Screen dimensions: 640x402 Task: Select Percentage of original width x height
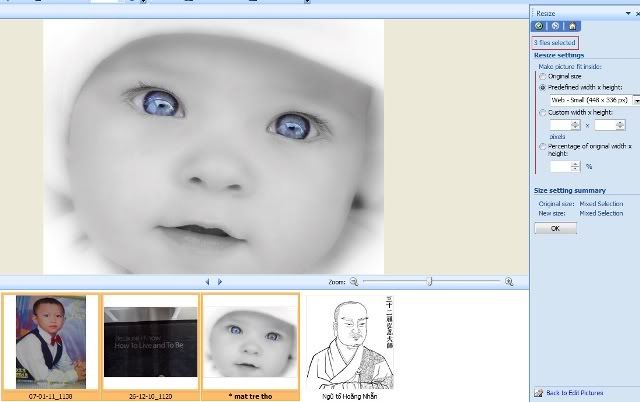click(x=542, y=147)
